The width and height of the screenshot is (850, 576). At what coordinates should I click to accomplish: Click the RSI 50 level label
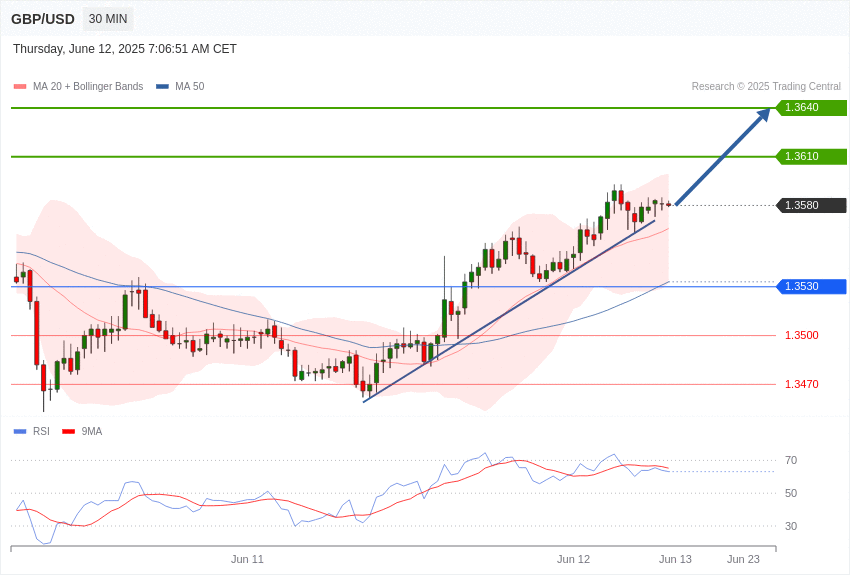click(x=791, y=493)
